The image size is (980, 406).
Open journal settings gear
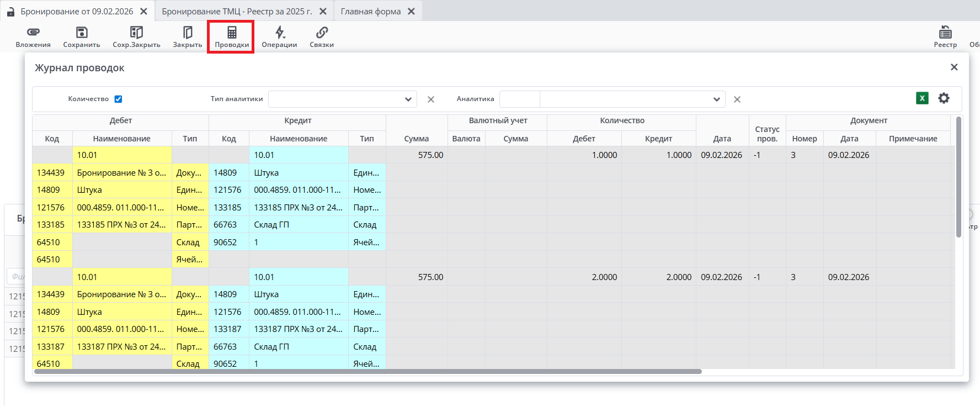pos(944,98)
